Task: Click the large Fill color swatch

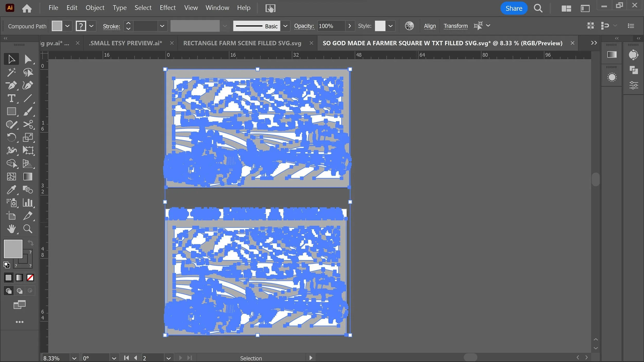Action: [x=13, y=249]
